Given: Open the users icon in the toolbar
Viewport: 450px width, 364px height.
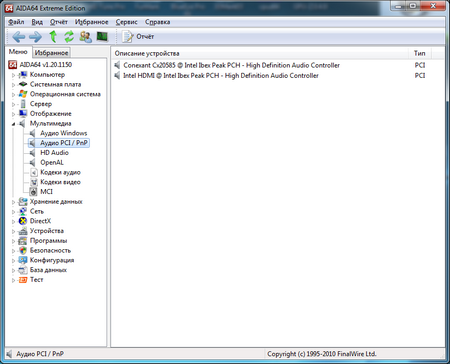Looking at the screenshot, I should [x=86, y=36].
